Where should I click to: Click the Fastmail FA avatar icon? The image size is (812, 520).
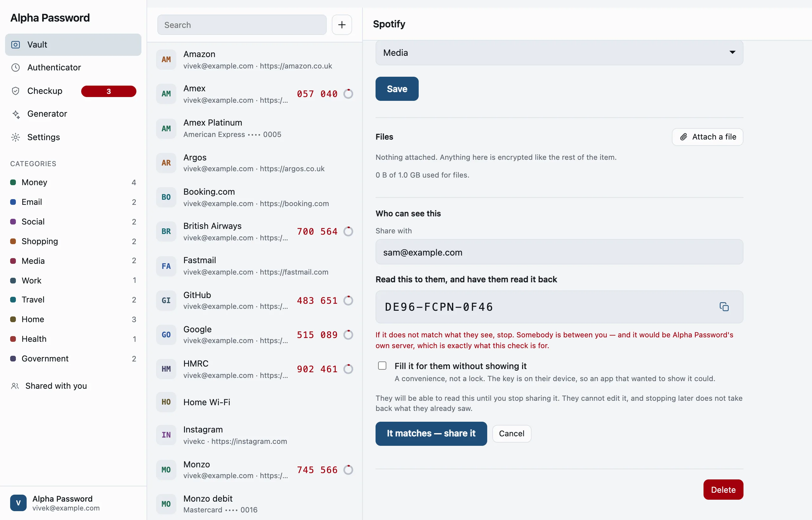[x=166, y=266]
